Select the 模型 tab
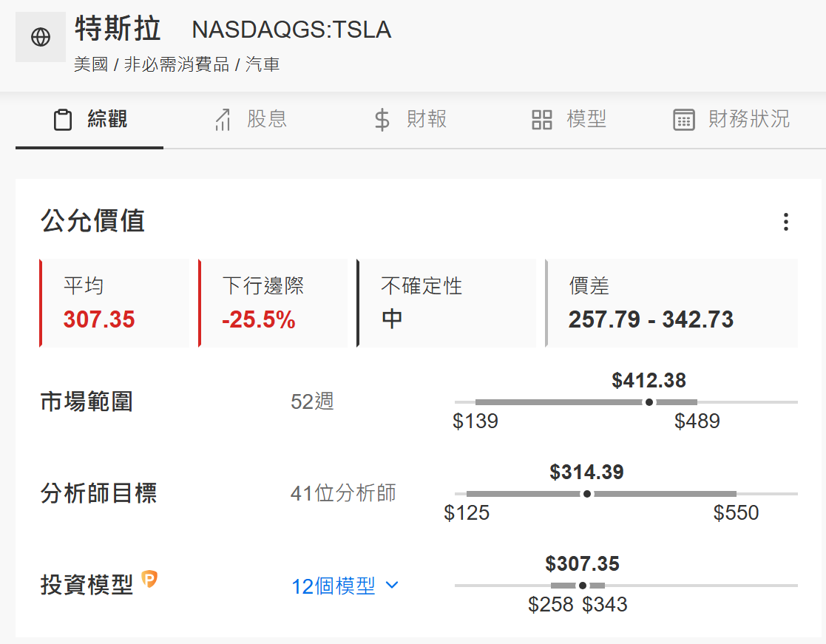826x644 pixels. click(586, 119)
